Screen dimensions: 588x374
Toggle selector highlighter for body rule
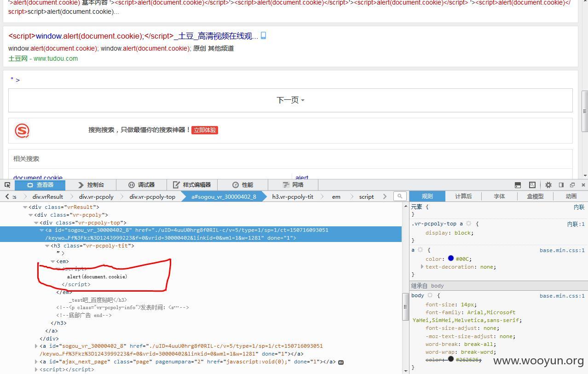[430, 295]
